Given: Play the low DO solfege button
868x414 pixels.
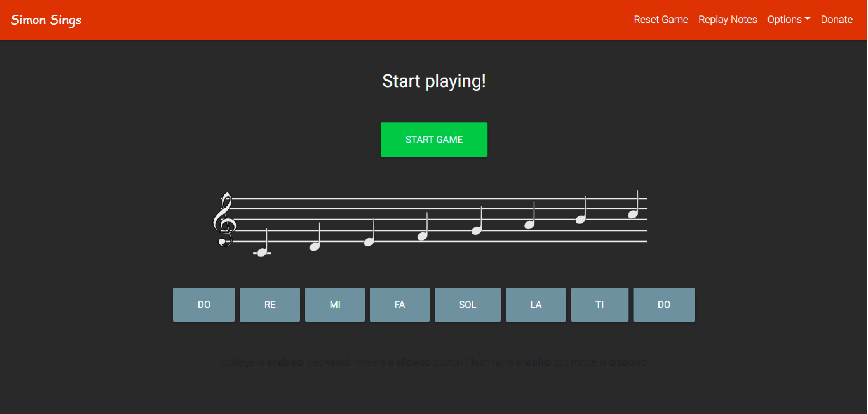Looking at the screenshot, I should pos(204,304).
